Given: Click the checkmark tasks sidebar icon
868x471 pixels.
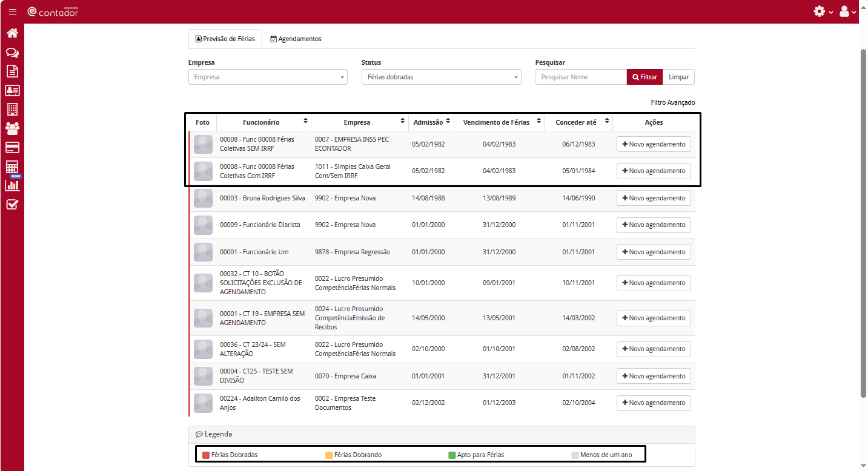Looking at the screenshot, I should coord(12,204).
